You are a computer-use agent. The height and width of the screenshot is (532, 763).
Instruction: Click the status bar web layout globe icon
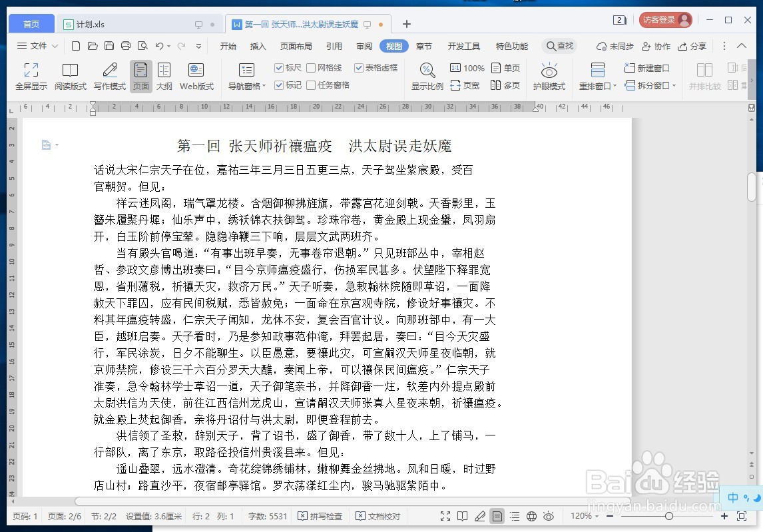[x=531, y=516]
